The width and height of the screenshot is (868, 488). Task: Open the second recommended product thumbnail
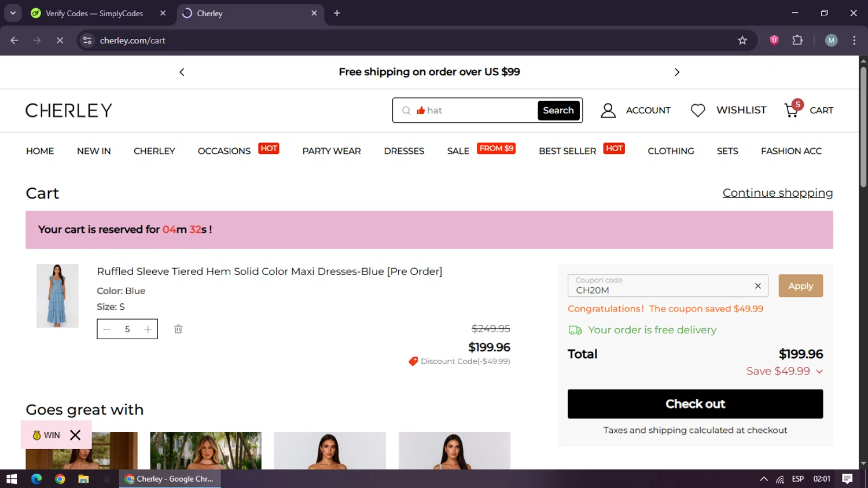pos(205,450)
